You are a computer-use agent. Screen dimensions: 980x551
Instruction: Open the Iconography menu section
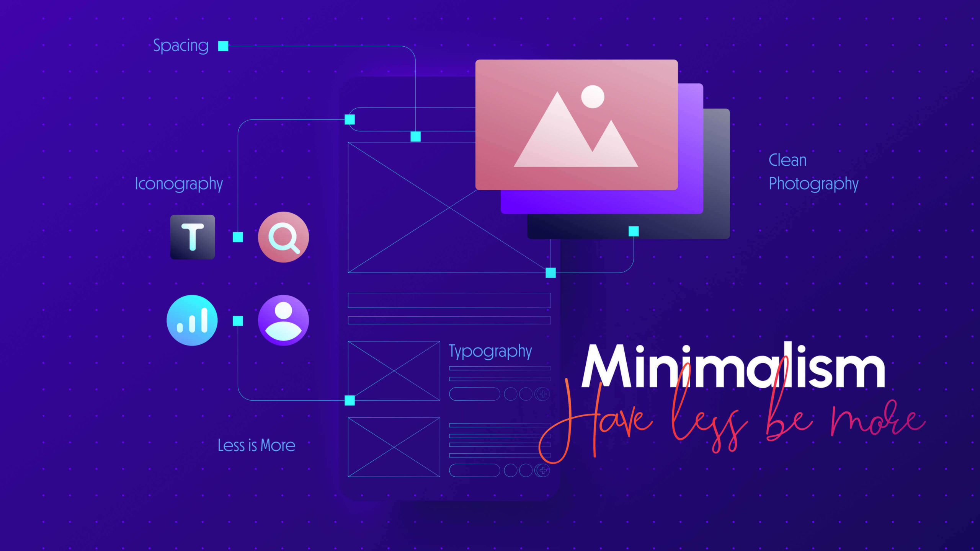click(179, 183)
